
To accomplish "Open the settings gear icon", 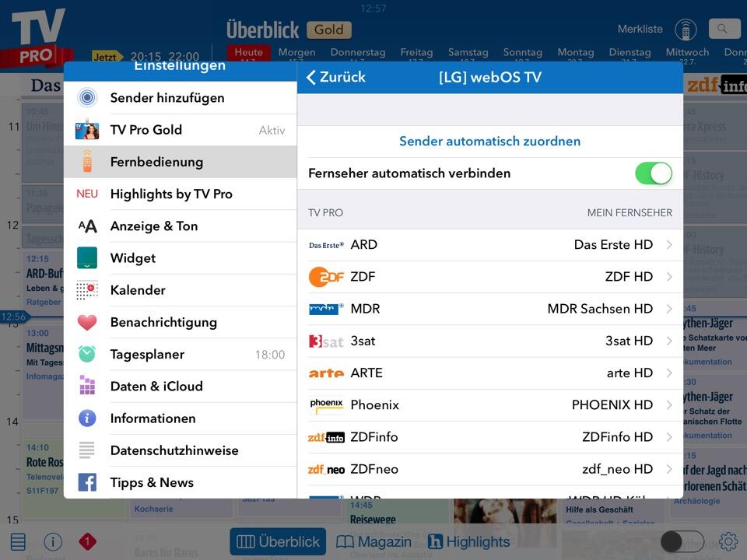I will 728,541.
